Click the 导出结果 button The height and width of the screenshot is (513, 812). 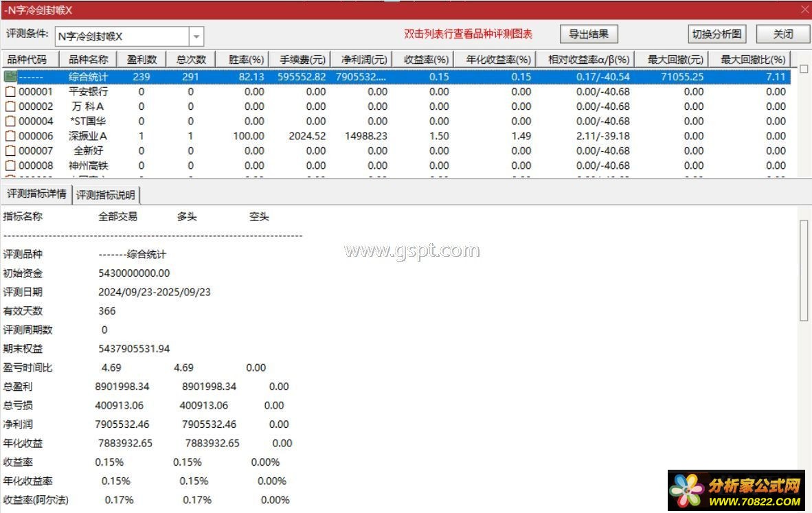coord(589,34)
